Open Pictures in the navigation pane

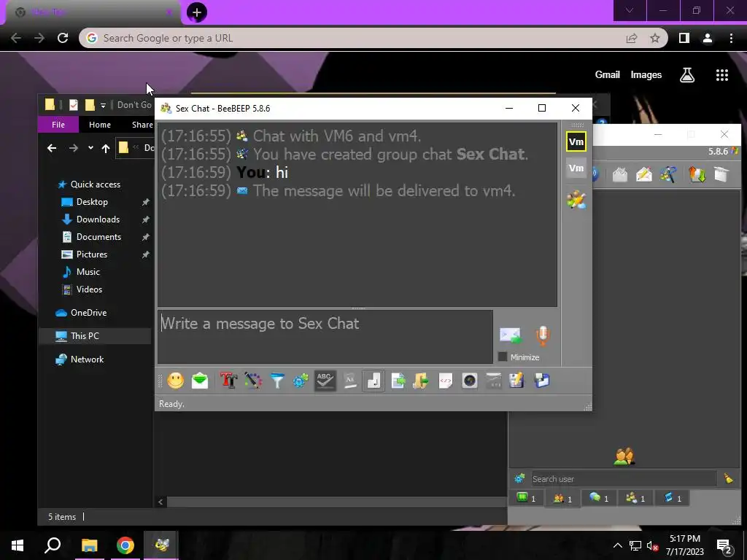[91, 254]
